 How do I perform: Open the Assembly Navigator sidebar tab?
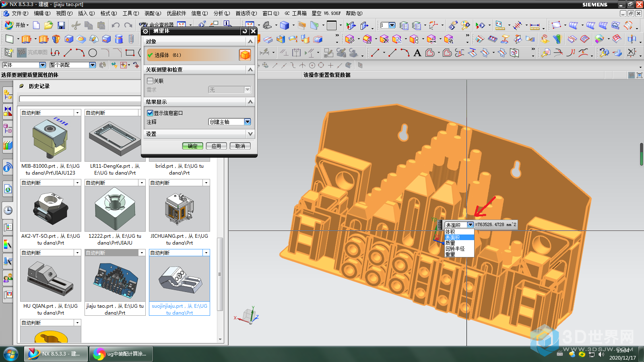coord(8,95)
